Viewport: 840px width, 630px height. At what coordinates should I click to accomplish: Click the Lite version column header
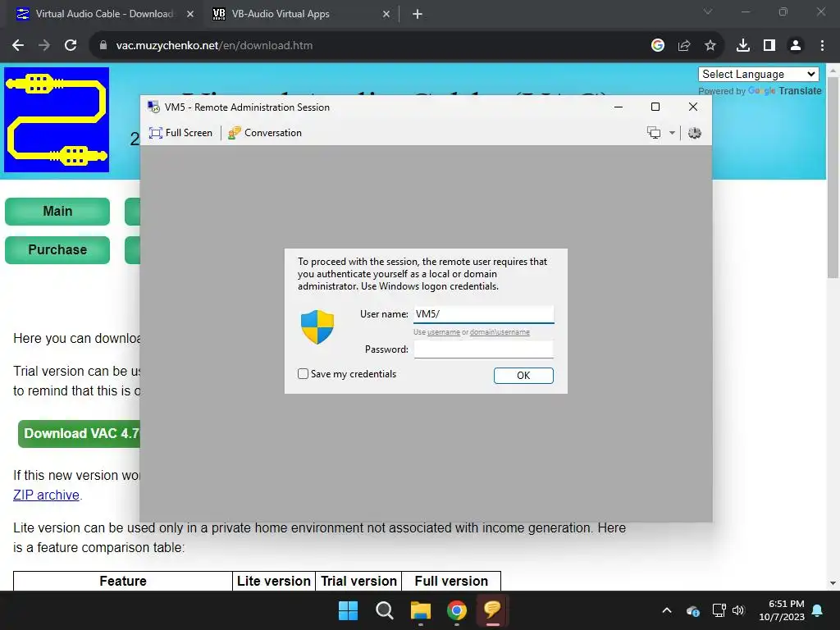[x=274, y=582]
